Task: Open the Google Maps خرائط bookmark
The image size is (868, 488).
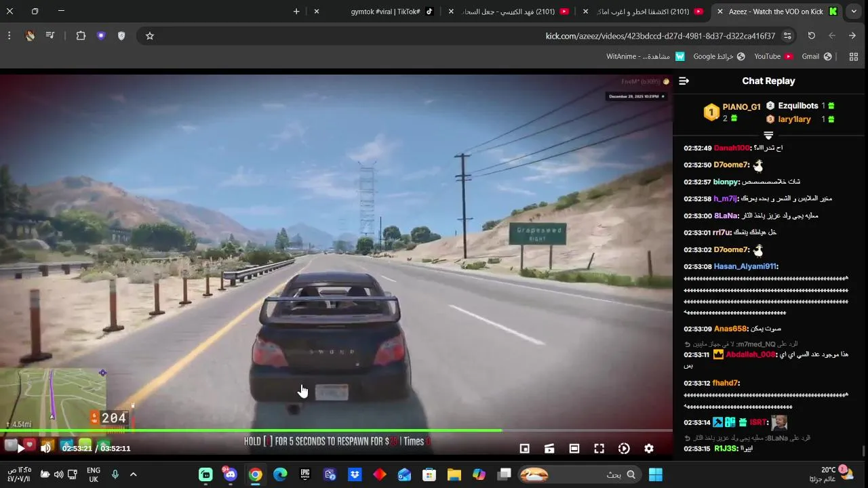Action: coord(719,56)
